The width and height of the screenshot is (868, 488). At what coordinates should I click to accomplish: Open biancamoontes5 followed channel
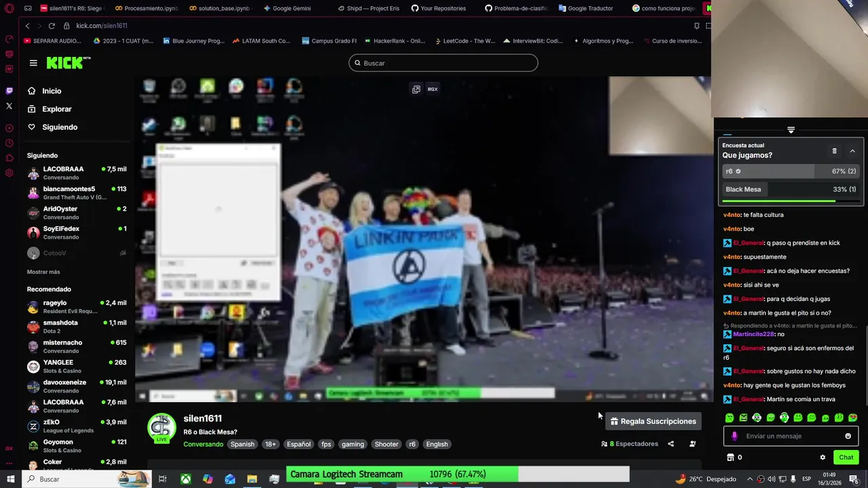pos(77,192)
